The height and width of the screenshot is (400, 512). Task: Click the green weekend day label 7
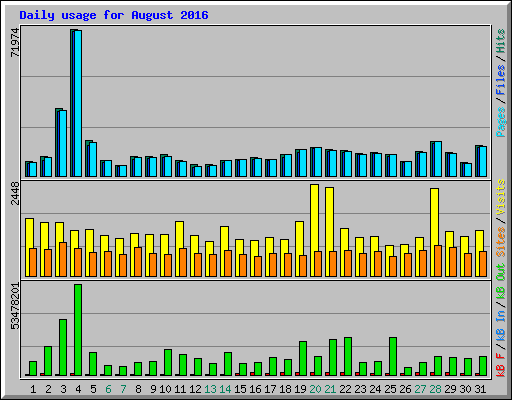click(123, 389)
